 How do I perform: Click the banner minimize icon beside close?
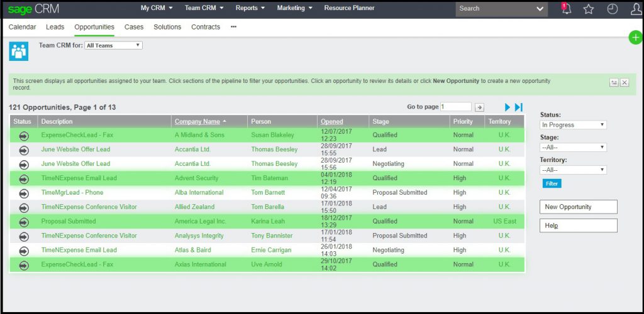coord(614,82)
